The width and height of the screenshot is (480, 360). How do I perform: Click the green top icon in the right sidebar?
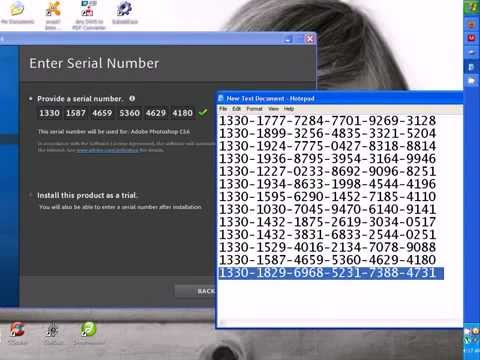pos(471,7)
